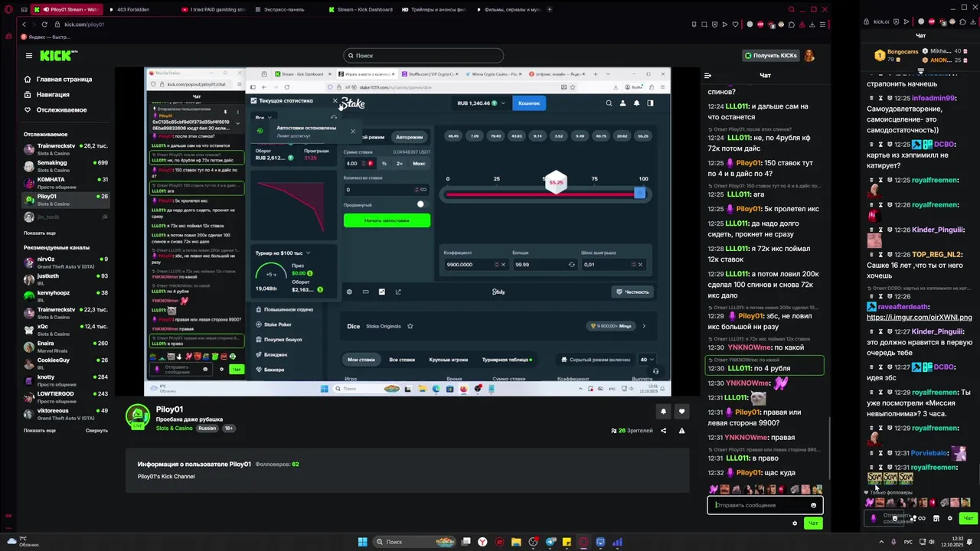Open emoji picker in main chat input
This screenshot has height=551, width=980.
(x=813, y=505)
